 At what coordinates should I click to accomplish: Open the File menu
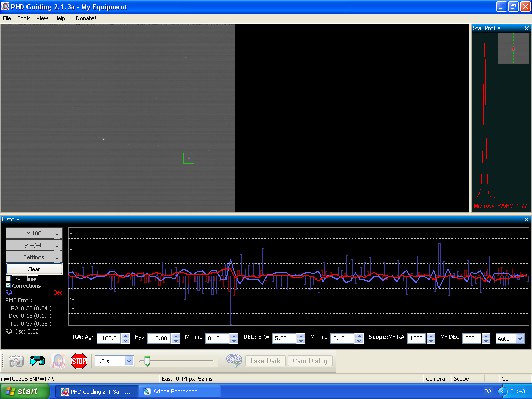(x=7, y=18)
